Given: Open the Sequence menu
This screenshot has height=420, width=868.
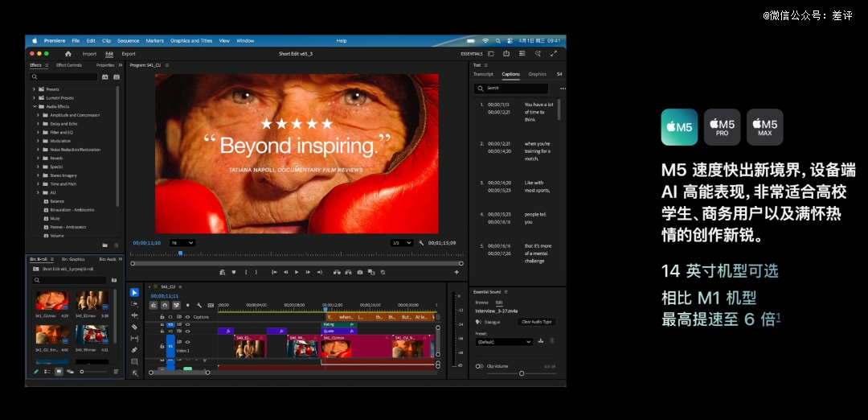Looking at the screenshot, I should pos(128,40).
